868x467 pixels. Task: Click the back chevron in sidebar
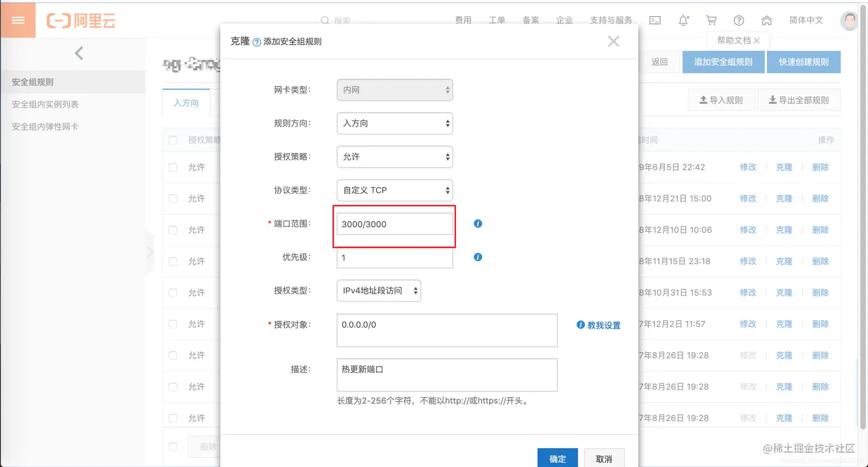pos(79,53)
